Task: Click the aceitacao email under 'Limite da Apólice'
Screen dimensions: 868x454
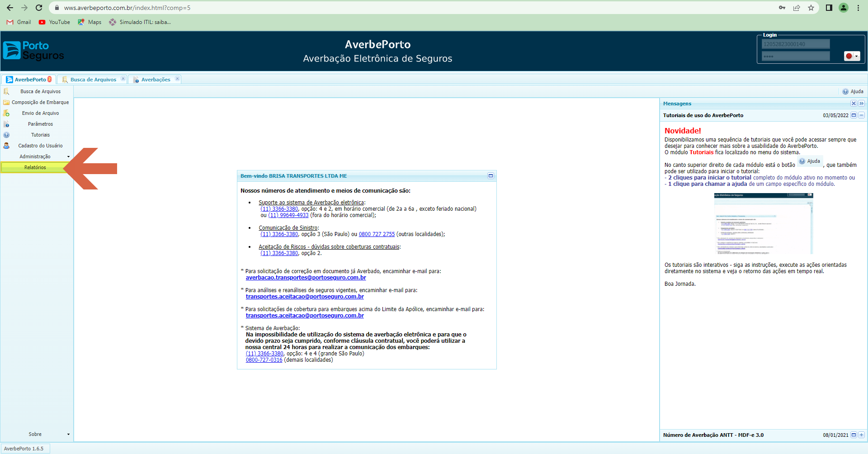Action: click(x=305, y=316)
